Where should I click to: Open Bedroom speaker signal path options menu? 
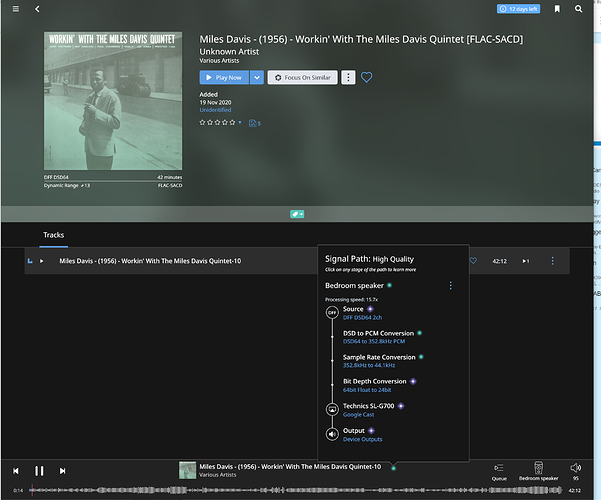click(x=450, y=286)
